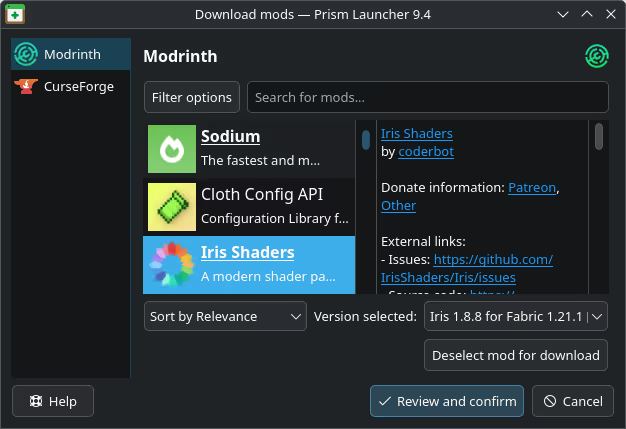
Task: Expand the selected version dropdown
Action: [x=515, y=316]
